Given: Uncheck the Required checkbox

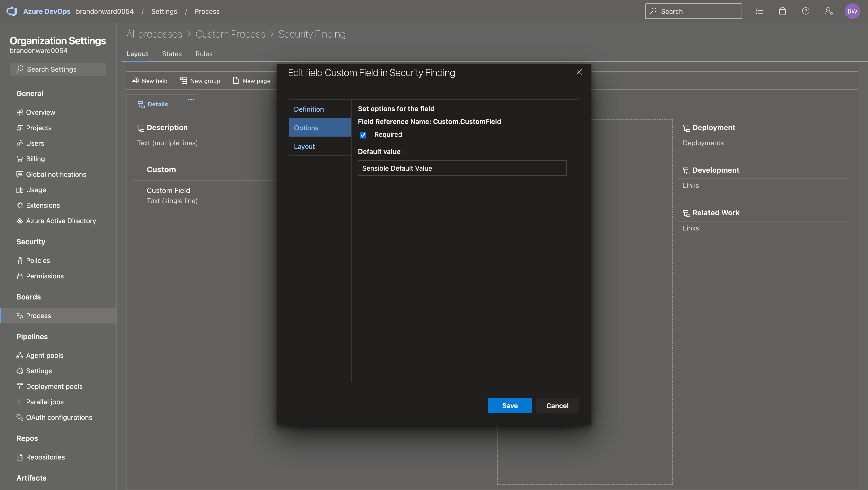Looking at the screenshot, I should (363, 135).
